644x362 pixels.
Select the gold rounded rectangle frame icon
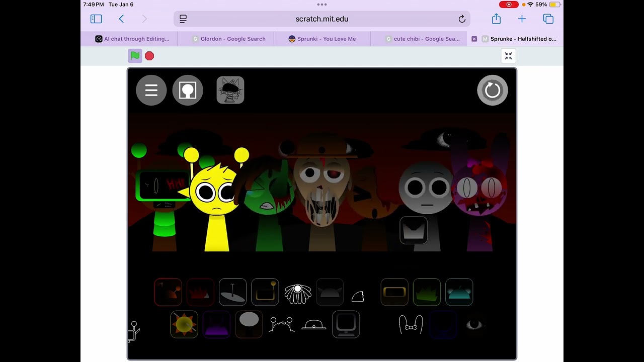394,292
